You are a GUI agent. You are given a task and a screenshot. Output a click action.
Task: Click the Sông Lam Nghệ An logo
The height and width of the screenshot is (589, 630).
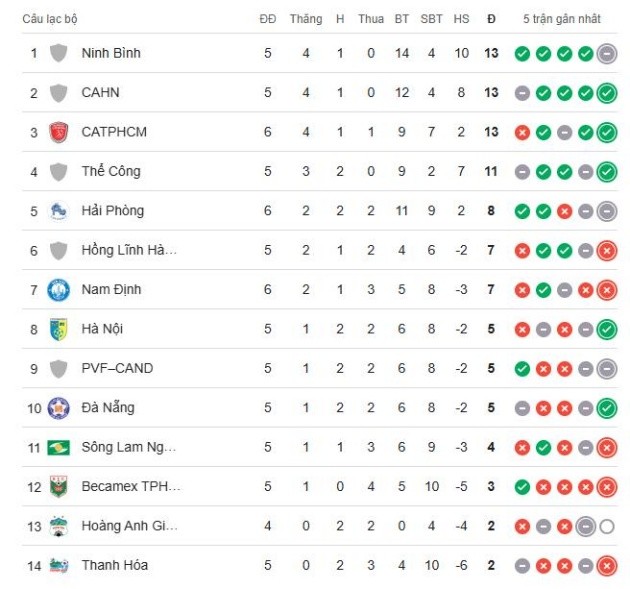[58, 447]
